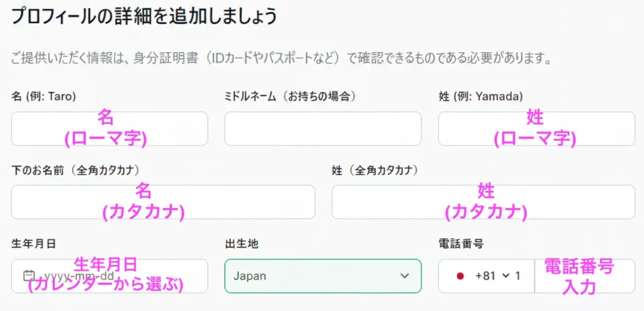The height and width of the screenshot is (311, 644).
Task: Click the last name (Yamada) romaji field
Action: 536,129
